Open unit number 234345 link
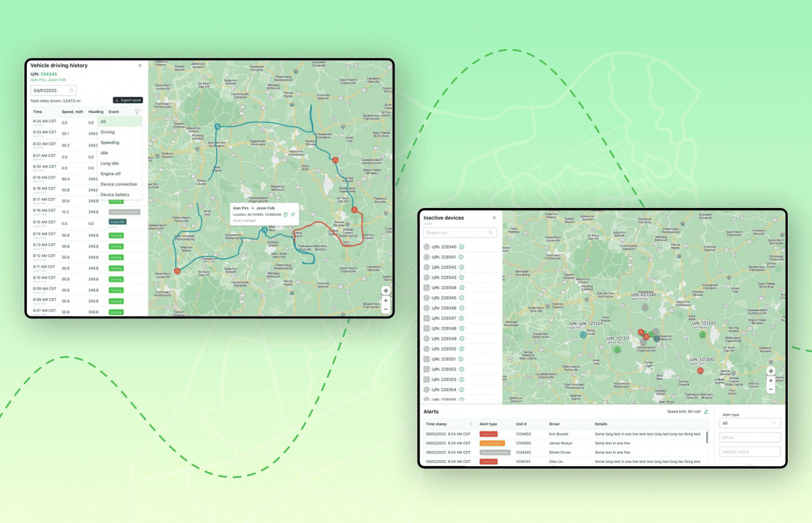The width and height of the screenshot is (812, 523). point(48,74)
